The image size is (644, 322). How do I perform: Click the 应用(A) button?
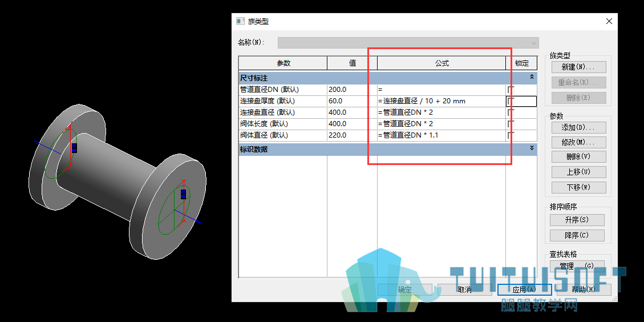click(524, 289)
